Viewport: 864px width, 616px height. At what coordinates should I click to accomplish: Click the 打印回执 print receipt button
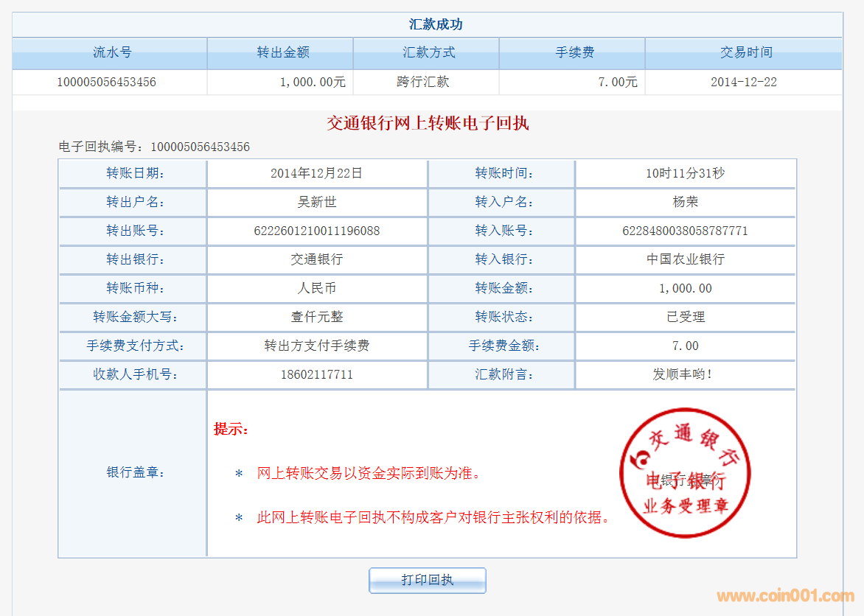coord(427,581)
